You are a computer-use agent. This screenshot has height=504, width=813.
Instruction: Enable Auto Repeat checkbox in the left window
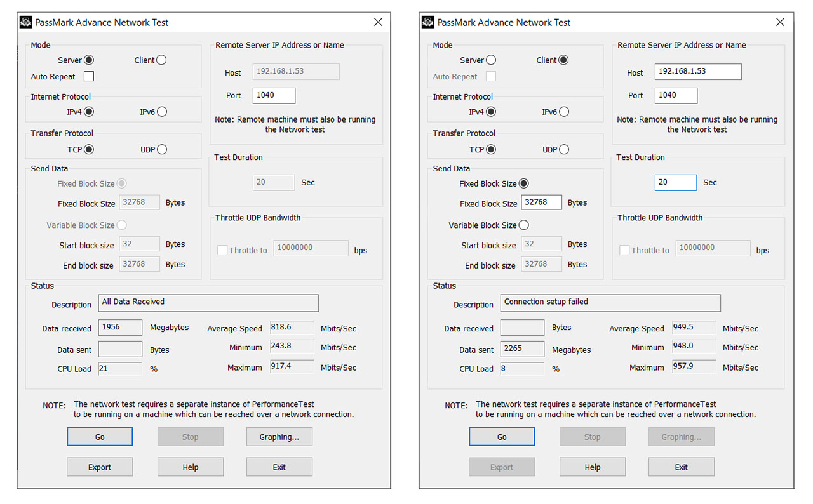pyautogui.click(x=89, y=77)
